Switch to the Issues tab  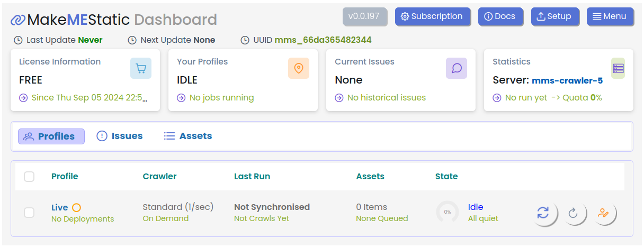pos(120,136)
